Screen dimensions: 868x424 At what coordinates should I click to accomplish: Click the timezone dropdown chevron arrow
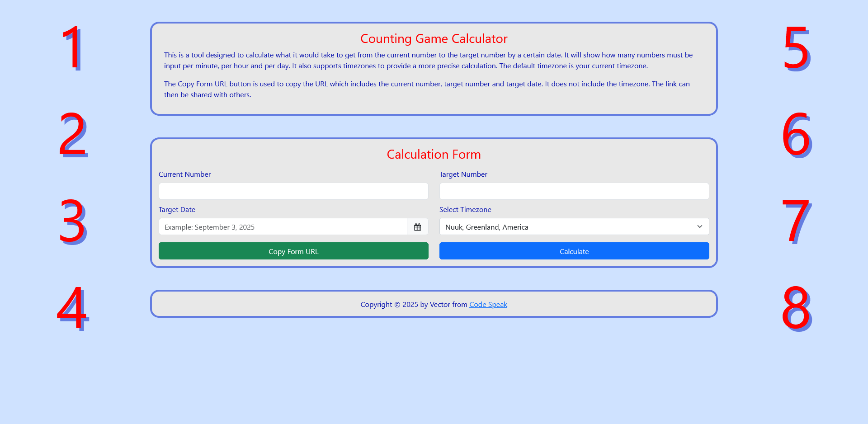click(x=699, y=227)
